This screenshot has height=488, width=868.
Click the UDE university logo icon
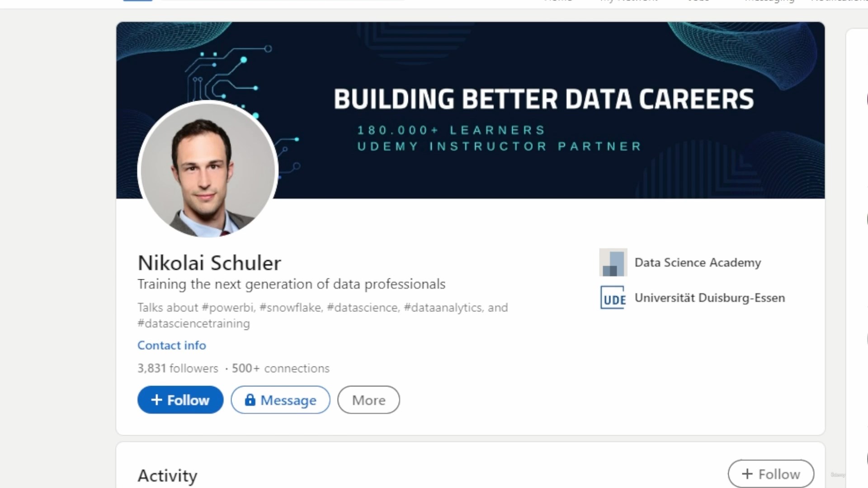613,298
